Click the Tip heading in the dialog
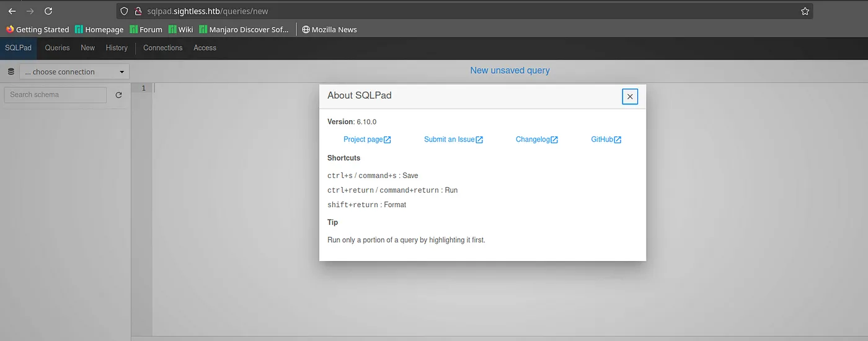Image resolution: width=868 pixels, height=341 pixels. point(333,222)
